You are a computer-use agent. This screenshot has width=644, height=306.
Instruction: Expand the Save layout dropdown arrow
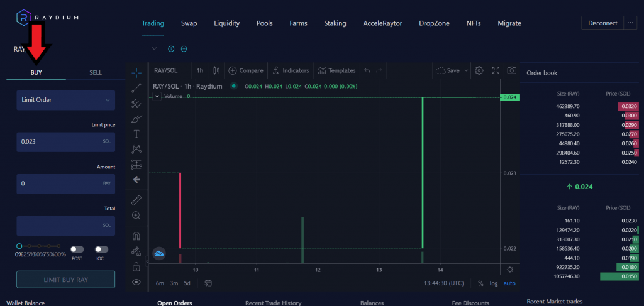[x=466, y=70]
